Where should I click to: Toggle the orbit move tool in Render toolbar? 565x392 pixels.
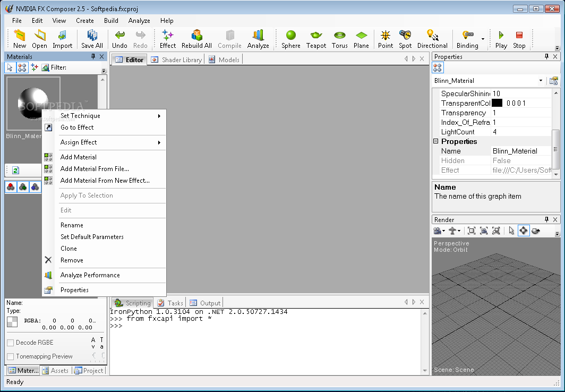523,231
